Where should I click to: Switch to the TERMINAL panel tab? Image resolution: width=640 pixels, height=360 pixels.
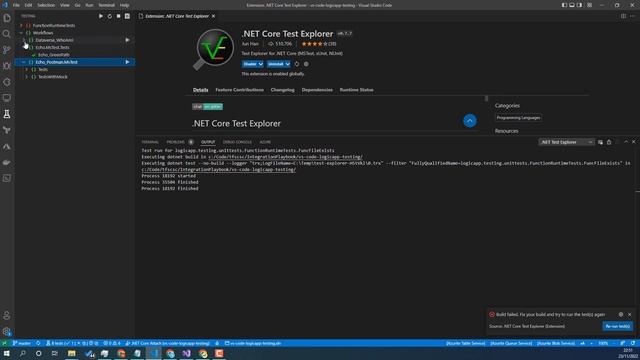pos(150,142)
